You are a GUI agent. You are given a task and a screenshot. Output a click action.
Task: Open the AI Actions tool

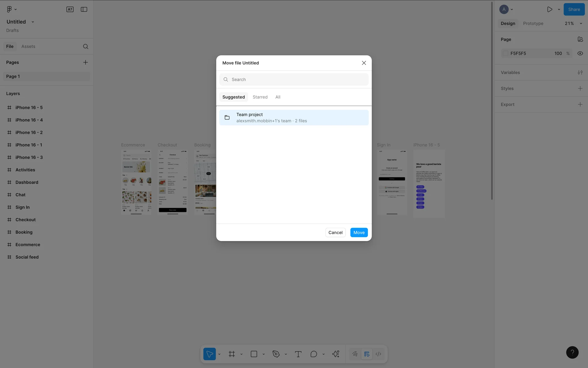336,354
